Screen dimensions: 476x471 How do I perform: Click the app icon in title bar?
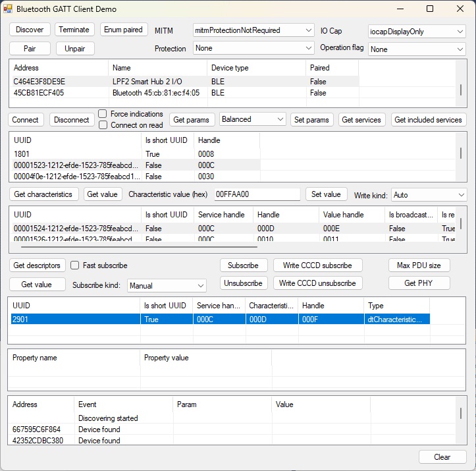coord(9,9)
